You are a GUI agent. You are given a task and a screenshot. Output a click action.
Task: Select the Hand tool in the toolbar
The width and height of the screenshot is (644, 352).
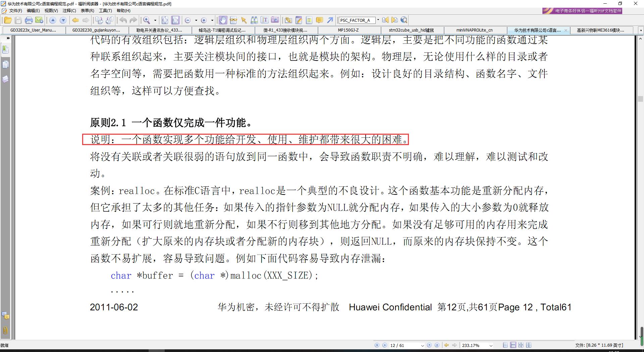(x=223, y=20)
